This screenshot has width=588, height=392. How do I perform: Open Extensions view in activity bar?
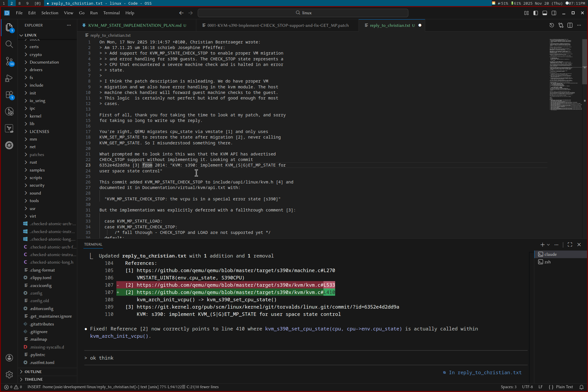coord(9,95)
